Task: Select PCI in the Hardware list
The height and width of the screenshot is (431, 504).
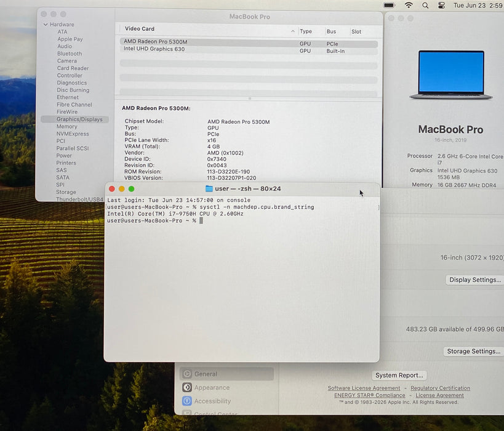Action: click(x=60, y=141)
